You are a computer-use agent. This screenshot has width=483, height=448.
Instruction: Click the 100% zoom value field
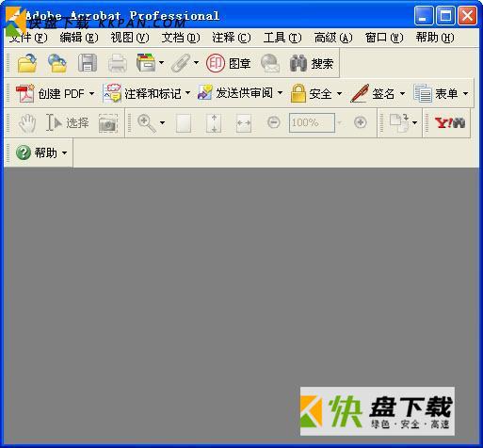click(x=312, y=122)
